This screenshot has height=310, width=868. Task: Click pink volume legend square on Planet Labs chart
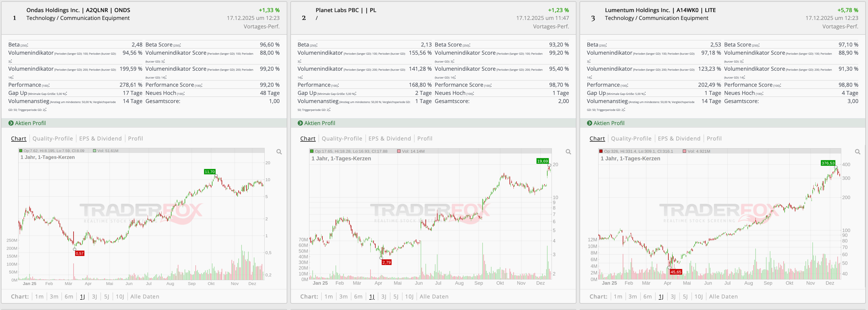tap(399, 151)
